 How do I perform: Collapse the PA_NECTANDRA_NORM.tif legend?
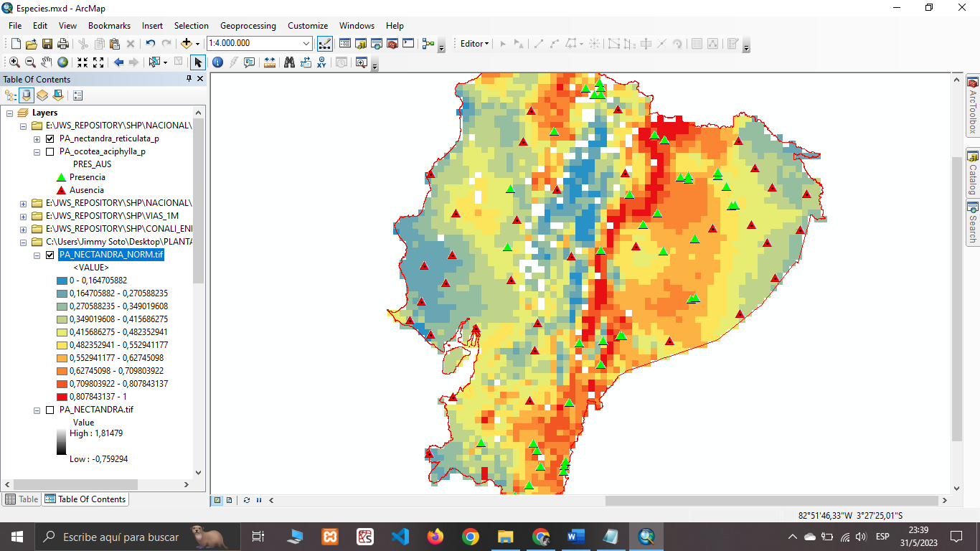[37, 255]
